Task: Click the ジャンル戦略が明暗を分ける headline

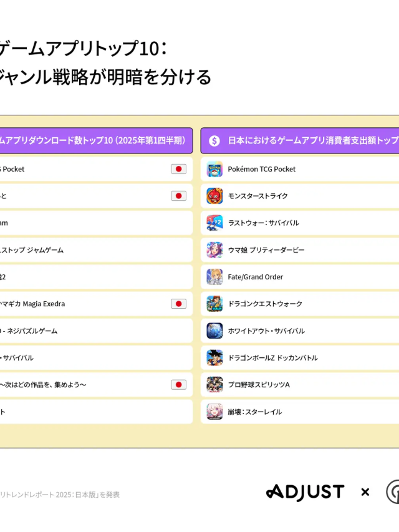Action: point(105,77)
